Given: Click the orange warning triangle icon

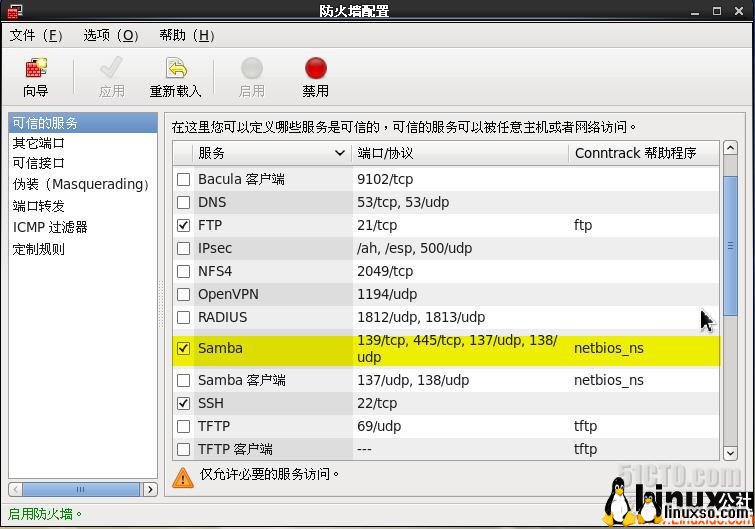Looking at the screenshot, I should coord(183,477).
